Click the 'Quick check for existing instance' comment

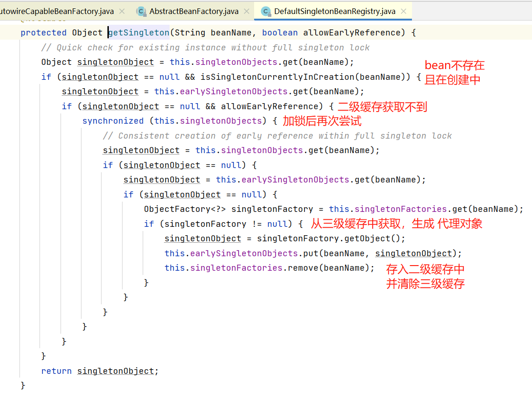click(206, 48)
